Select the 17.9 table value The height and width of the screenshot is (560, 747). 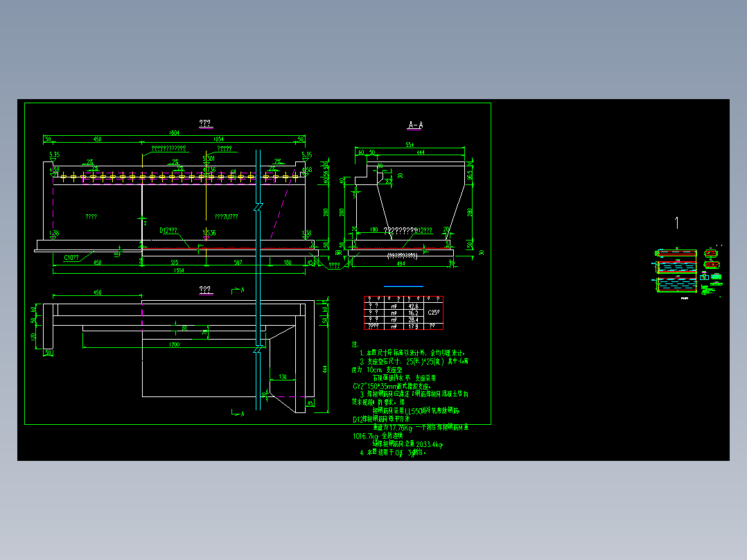pos(413,326)
